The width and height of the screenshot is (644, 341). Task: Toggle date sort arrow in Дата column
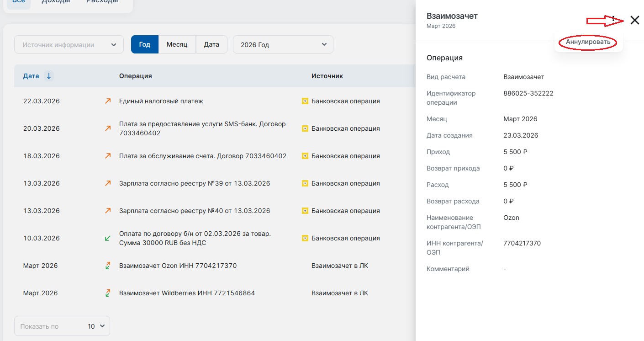tap(49, 76)
